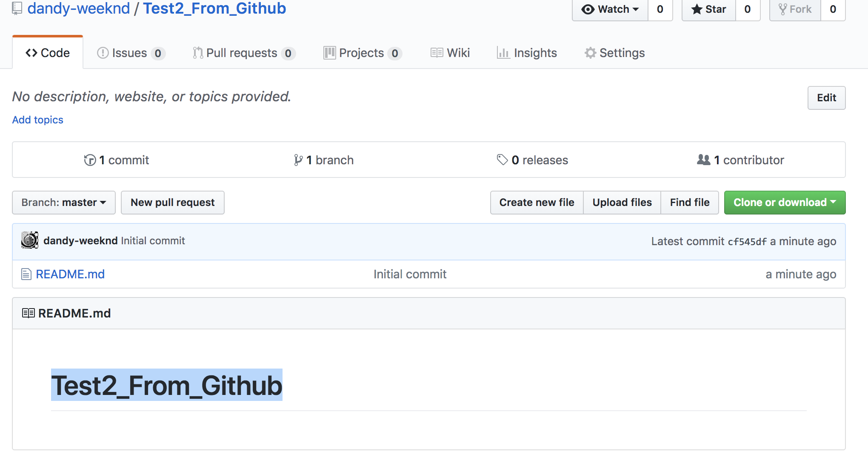Click the Upload files button

622,203
